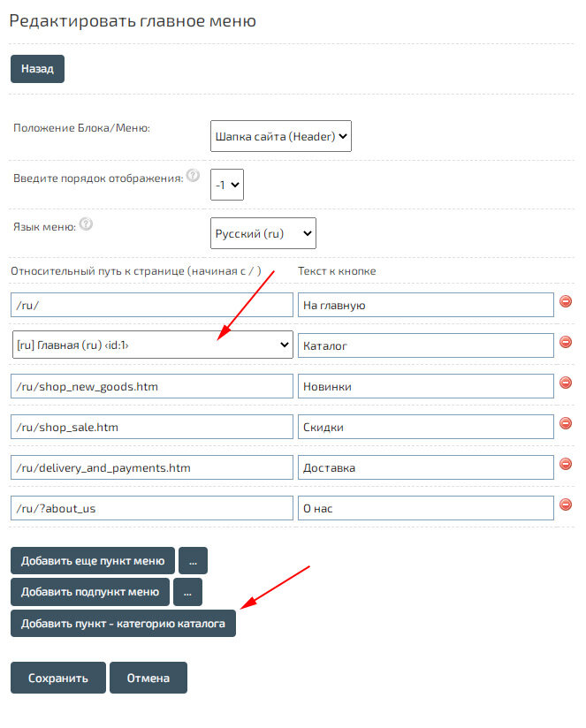Open the block position dropdown 'Шапка сайта'
586x728 pixels.
281,136
